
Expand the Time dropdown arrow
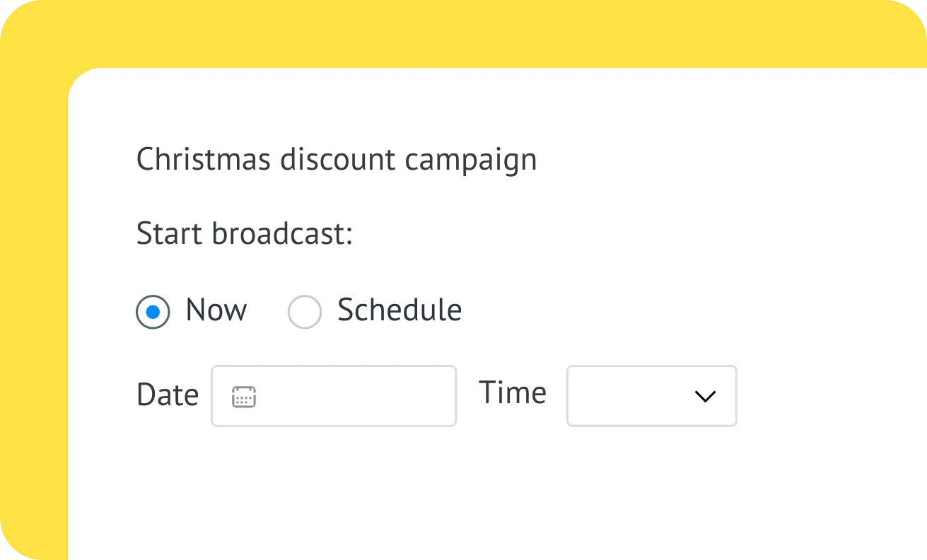click(x=705, y=397)
